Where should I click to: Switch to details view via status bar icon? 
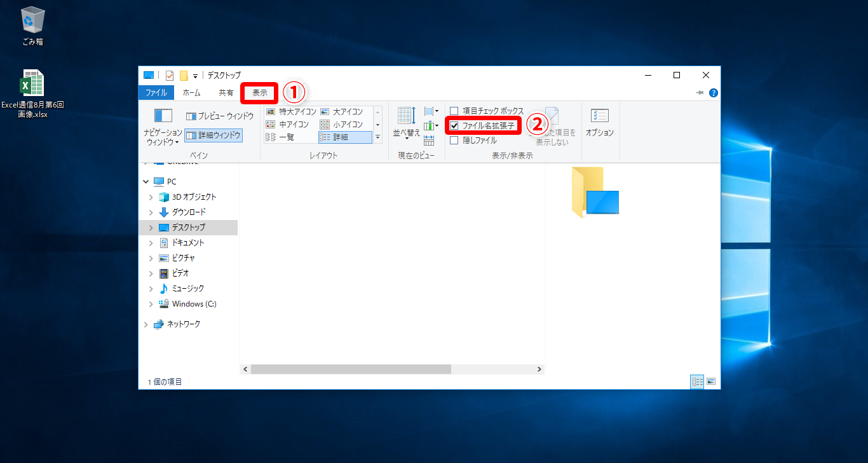(x=697, y=382)
